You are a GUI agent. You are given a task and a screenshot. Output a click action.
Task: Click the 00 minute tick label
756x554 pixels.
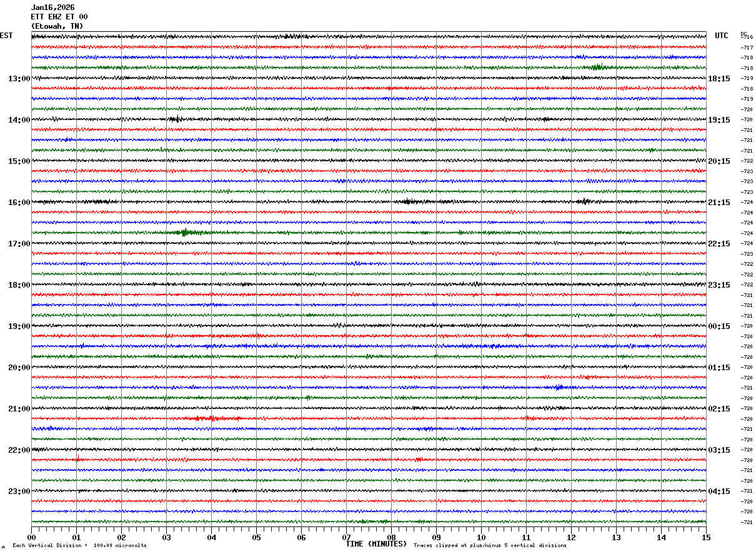[x=31, y=537]
